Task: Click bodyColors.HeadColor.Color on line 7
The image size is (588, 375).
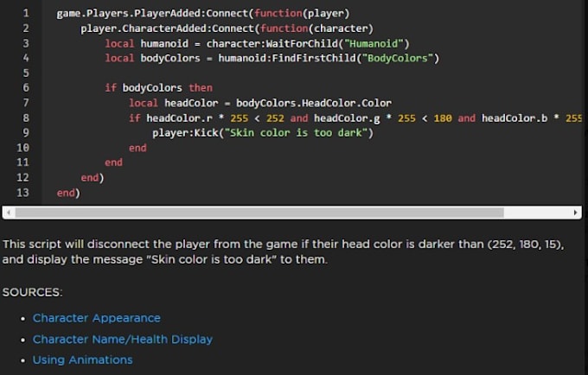Action: [314, 103]
